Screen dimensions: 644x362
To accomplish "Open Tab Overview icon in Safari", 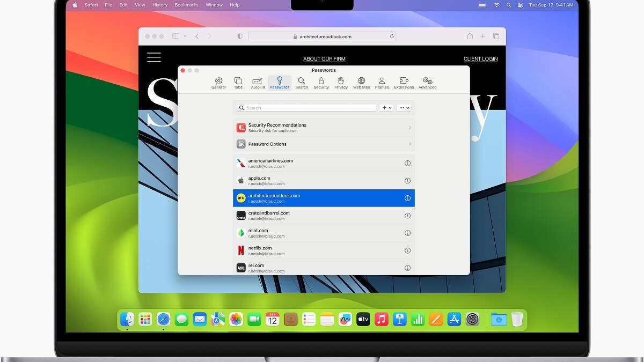I will click(x=496, y=36).
